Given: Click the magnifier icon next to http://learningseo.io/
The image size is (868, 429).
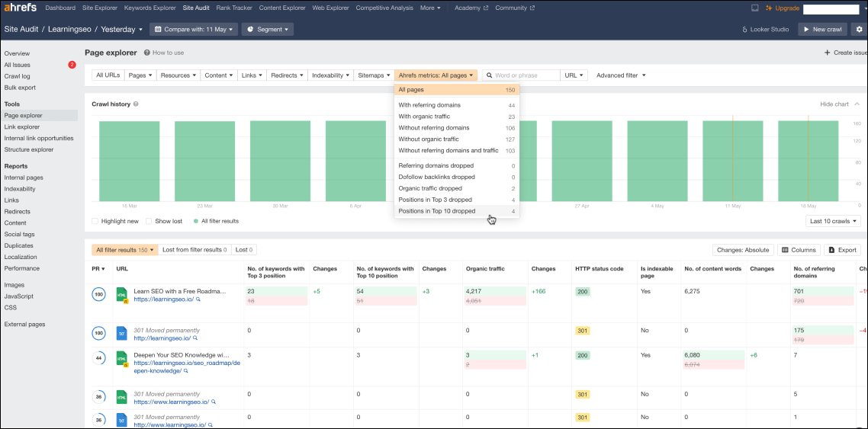Looking at the screenshot, I should pos(194,338).
